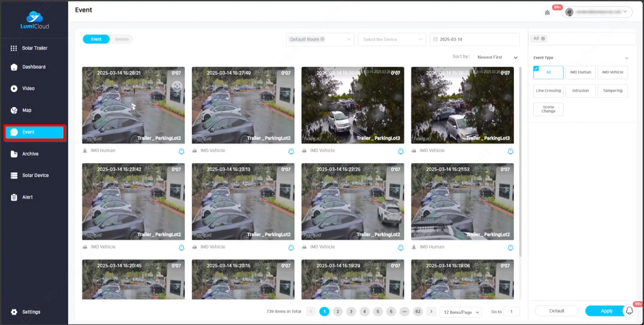This screenshot has height=325, width=644.
Task: Switch to the System tab
Action: point(122,39)
